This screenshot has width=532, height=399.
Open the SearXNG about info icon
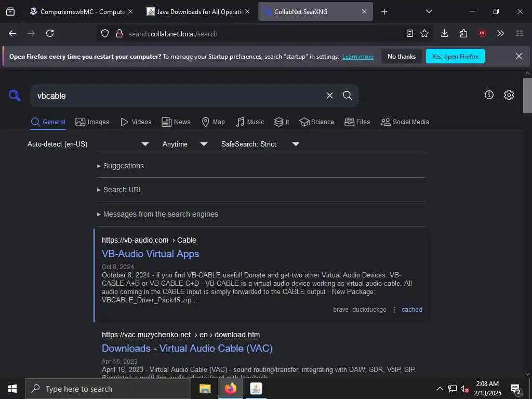489,95
